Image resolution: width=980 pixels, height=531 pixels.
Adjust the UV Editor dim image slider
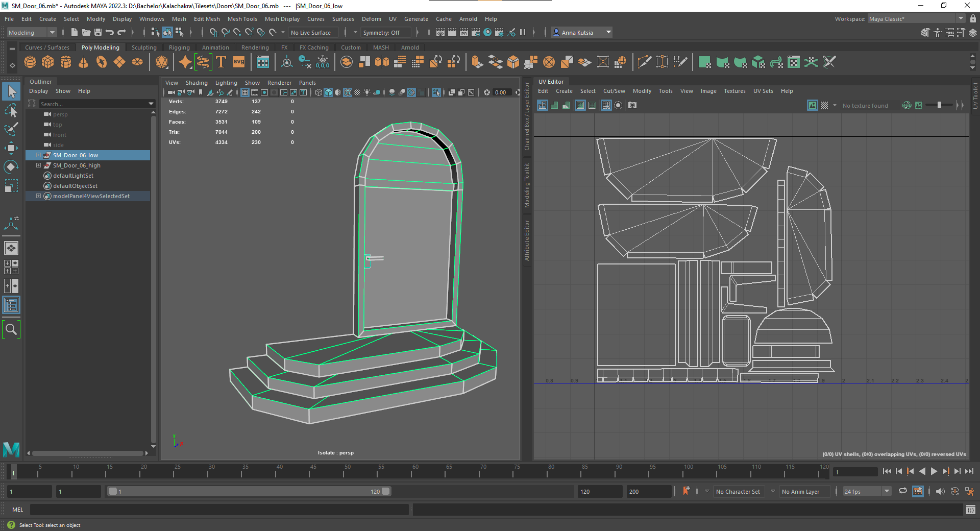(940, 105)
